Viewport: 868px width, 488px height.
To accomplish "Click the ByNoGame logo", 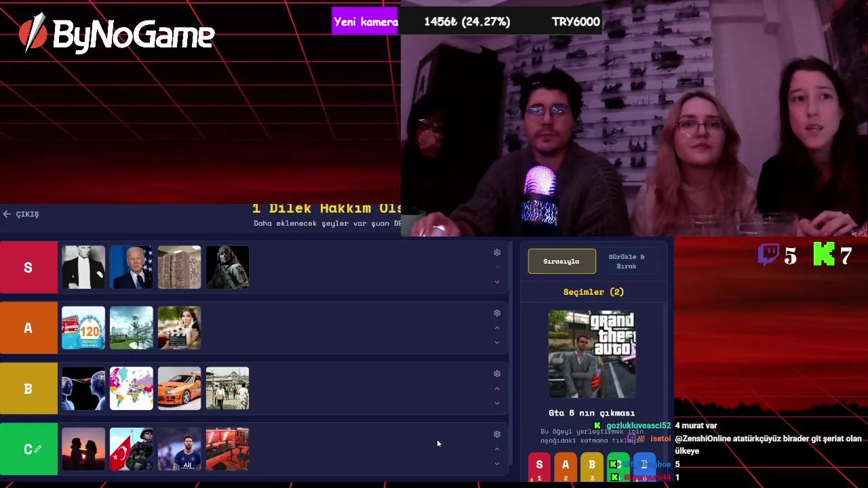I will tap(117, 33).
